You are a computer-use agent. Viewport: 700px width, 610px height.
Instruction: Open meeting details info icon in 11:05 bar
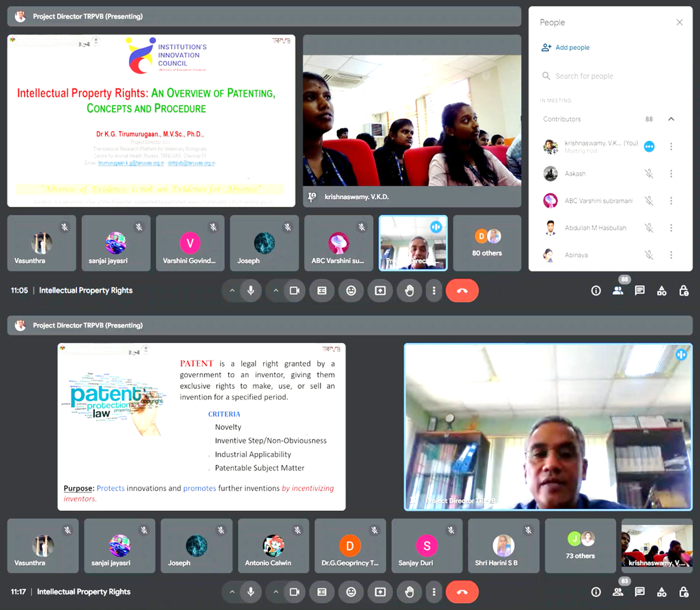point(596,291)
